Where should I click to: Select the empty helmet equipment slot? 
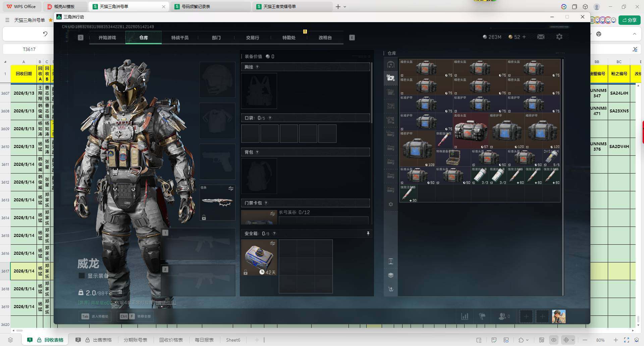[217, 80]
